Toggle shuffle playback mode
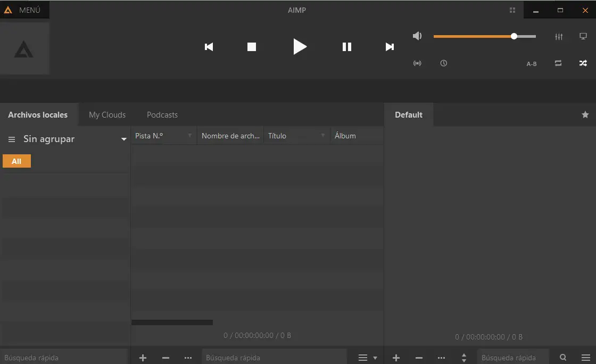 pyautogui.click(x=583, y=63)
